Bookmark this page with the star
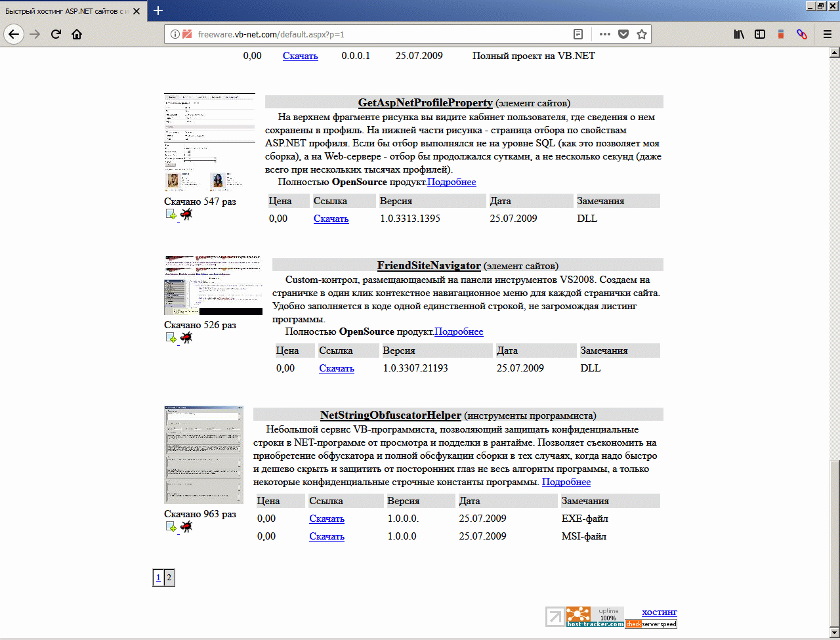The width and height of the screenshot is (840, 640). click(x=642, y=34)
